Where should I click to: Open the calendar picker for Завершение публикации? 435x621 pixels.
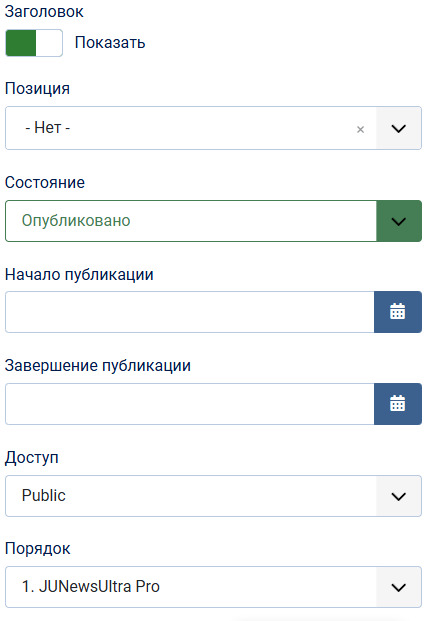pos(398,404)
